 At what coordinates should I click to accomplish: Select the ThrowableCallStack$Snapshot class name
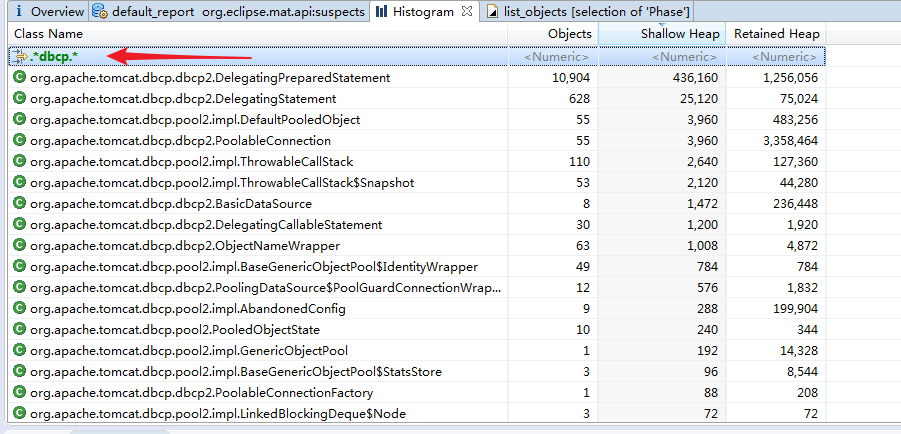[x=222, y=183]
